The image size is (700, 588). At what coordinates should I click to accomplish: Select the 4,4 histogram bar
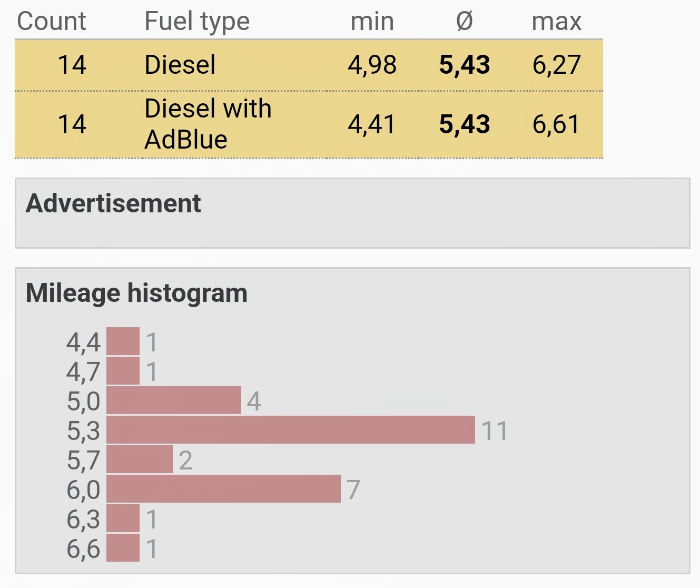point(123,341)
